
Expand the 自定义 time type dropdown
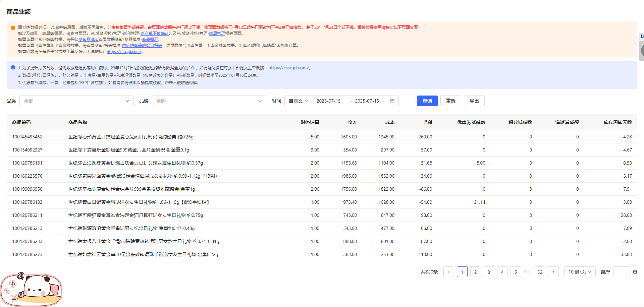[298, 101]
